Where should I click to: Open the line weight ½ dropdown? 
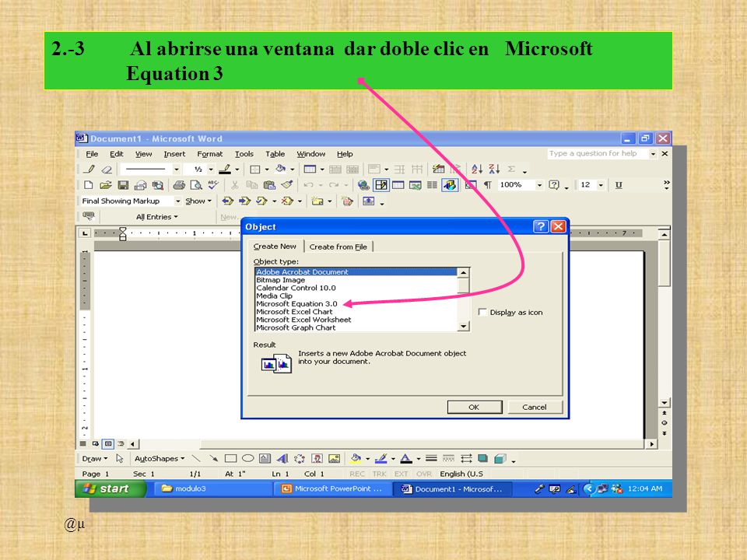click(x=211, y=169)
